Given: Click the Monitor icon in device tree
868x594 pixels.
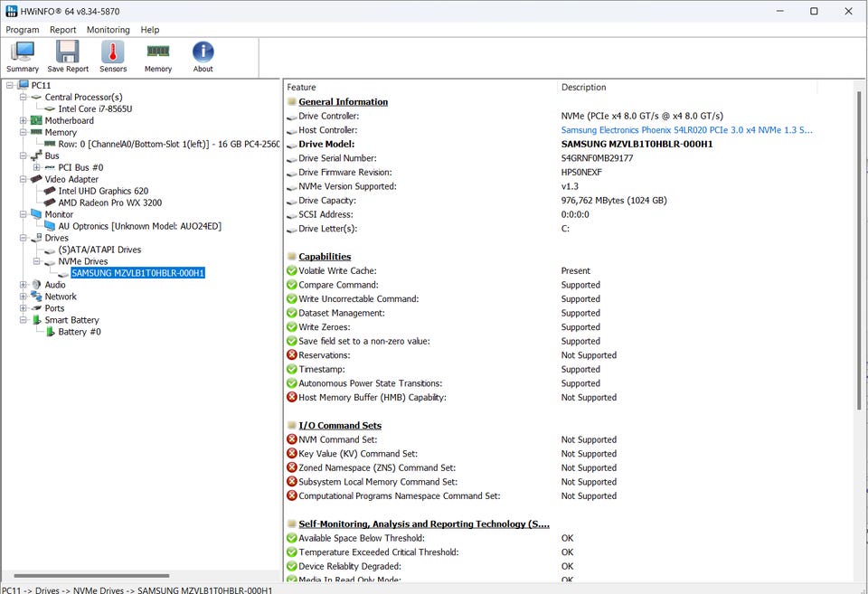Looking at the screenshot, I should [x=36, y=213].
